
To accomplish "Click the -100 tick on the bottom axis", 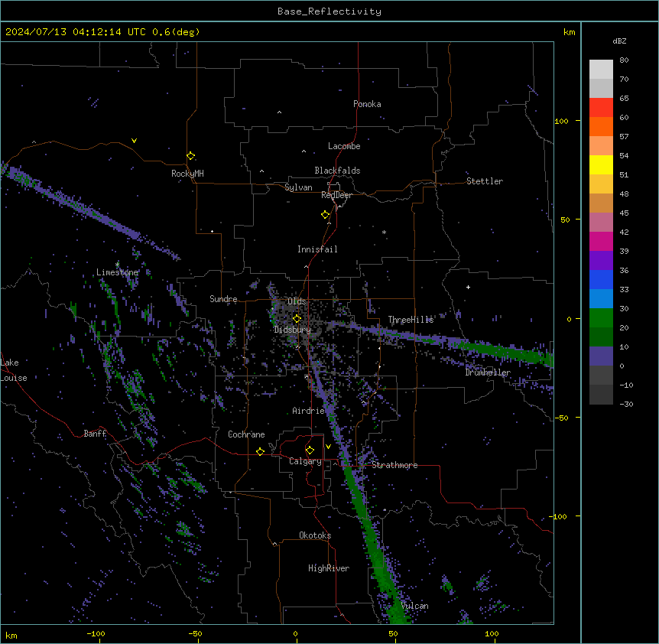I will [x=96, y=633].
